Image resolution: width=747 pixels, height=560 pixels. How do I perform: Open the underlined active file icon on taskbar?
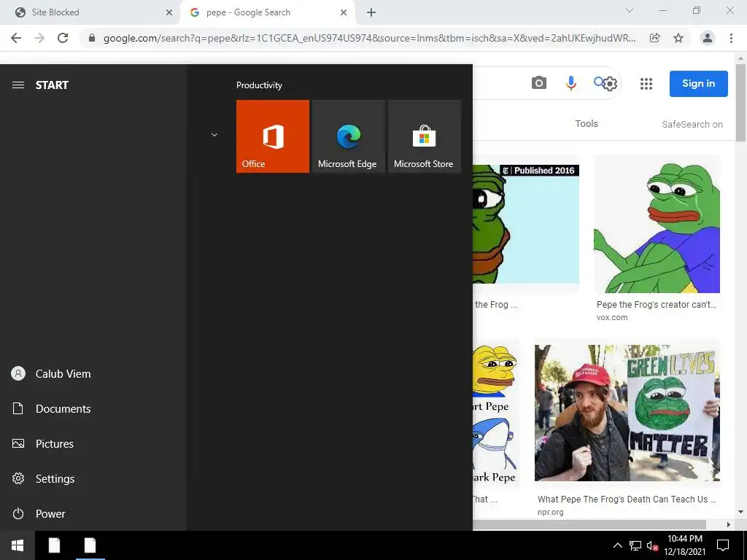pos(90,545)
